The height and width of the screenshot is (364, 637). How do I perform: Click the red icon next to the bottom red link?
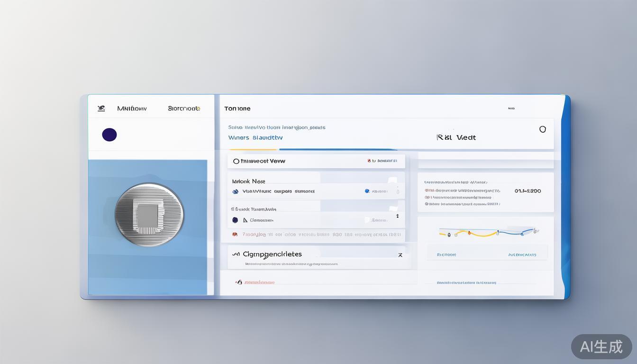[239, 282]
